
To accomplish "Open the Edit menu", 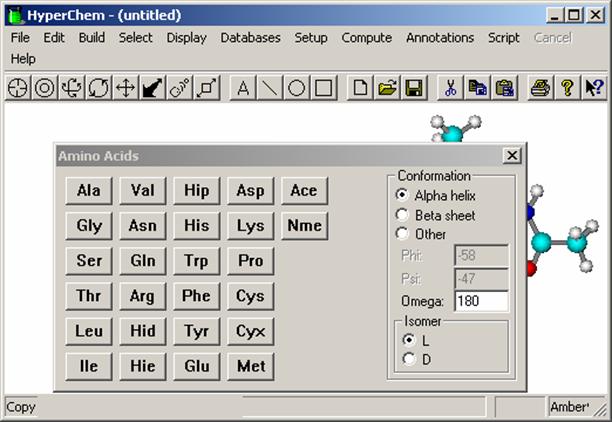I will (x=54, y=38).
